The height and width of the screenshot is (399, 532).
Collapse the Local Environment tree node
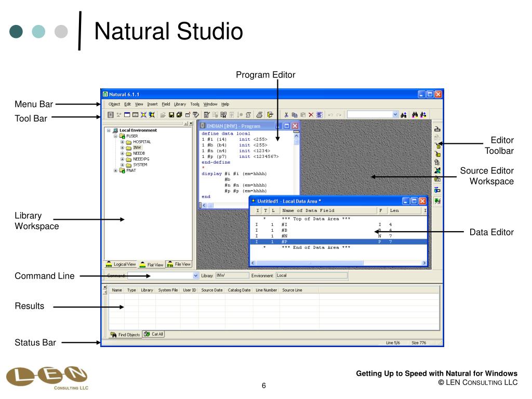[x=109, y=130]
